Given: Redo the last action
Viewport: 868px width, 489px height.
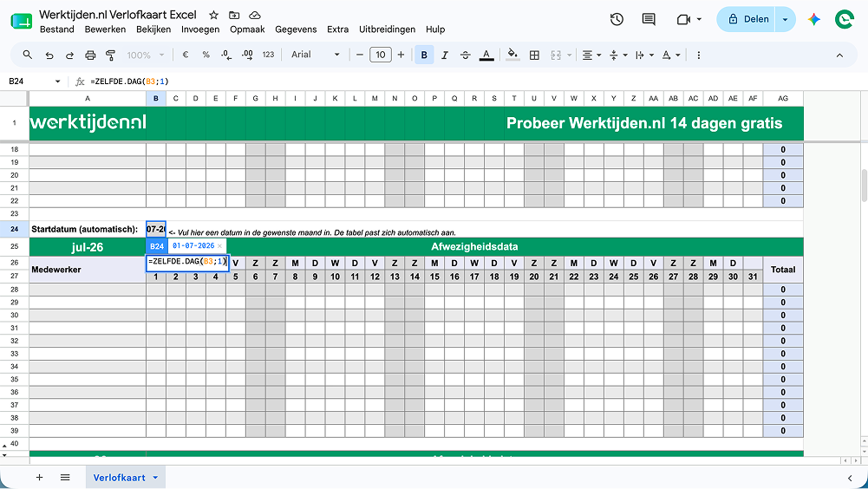Looking at the screenshot, I should [69, 55].
